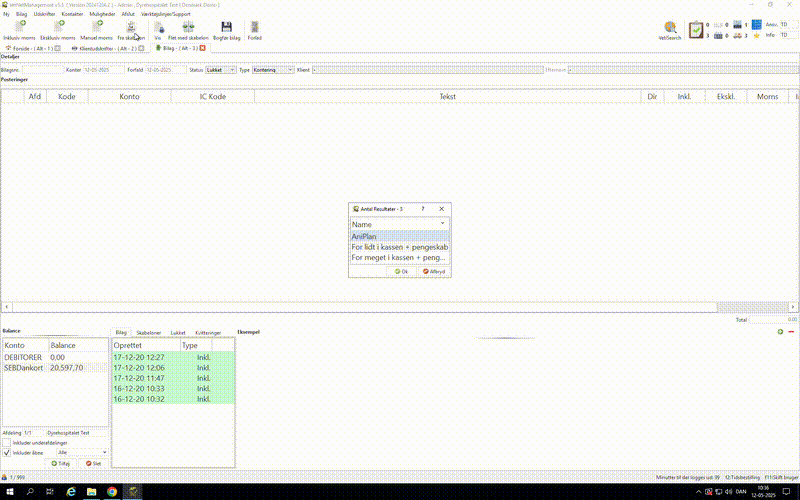This screenshot has width=800, height=500.
Task: Open Chrome from the taskbar
Action: [x=112, y=492]
